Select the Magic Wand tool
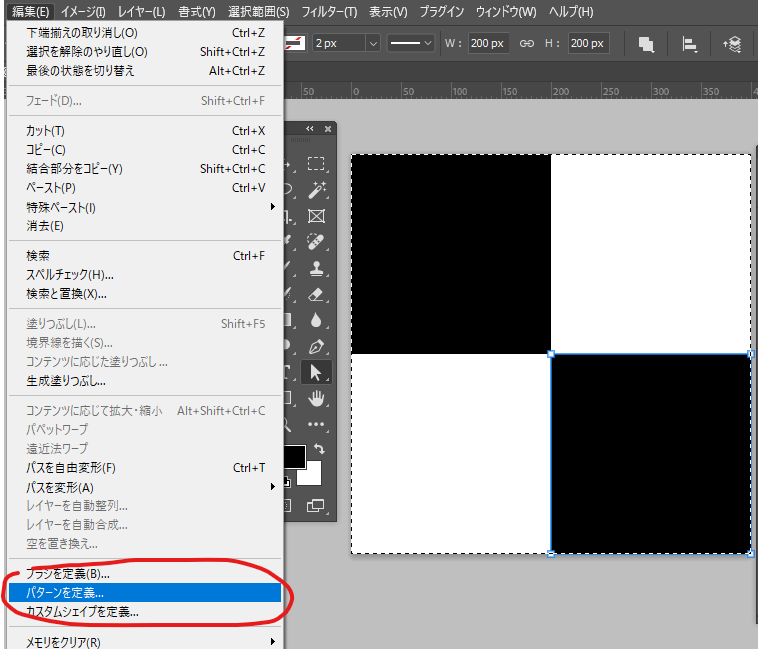This screenshot has width=758, height=649. coord(317,190)
